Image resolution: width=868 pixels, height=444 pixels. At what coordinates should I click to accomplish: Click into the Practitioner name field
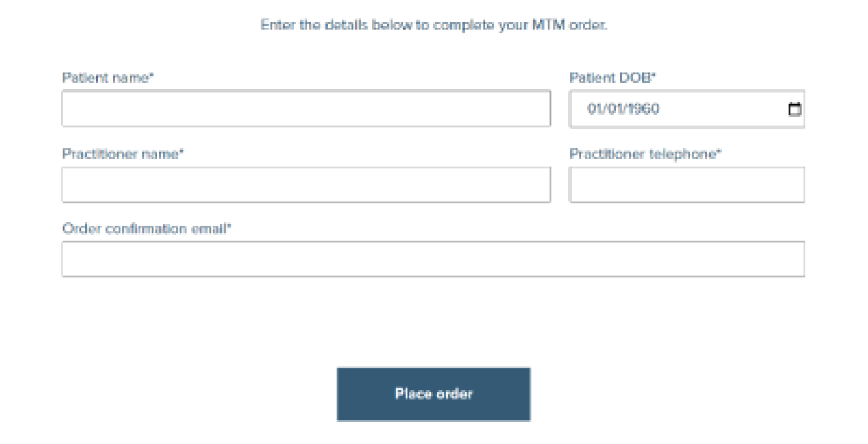306,184
